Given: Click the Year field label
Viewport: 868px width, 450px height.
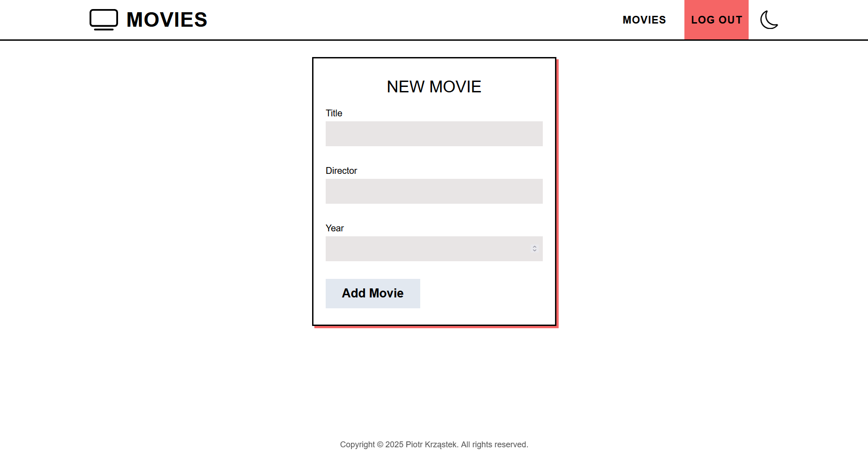Looking at the screenshot, I should pyautogui.click(x=334, y=228).
